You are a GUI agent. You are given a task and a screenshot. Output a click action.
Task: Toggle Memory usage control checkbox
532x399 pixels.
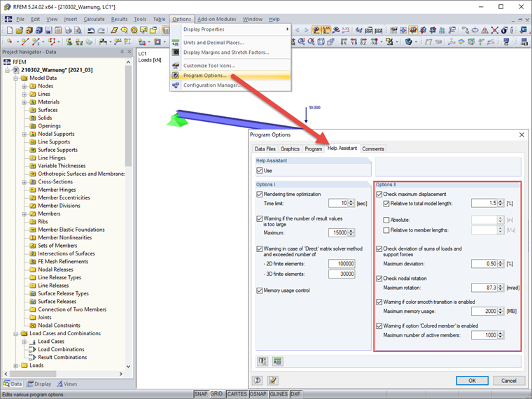coord(260,290)
